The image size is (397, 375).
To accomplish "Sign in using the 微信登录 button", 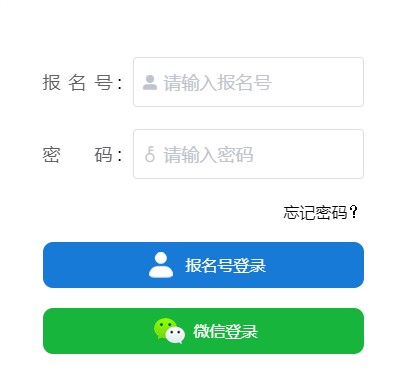I will [x=203, y=331].
